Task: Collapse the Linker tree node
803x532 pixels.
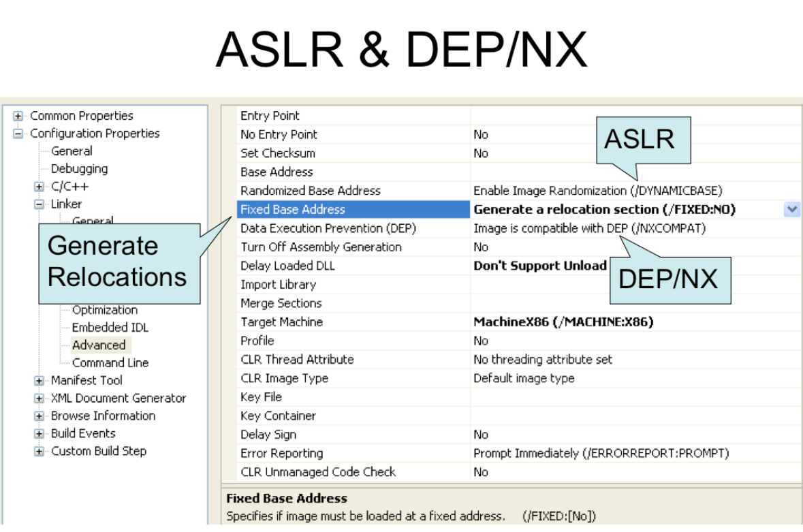Action: click(x=40, y=204)
